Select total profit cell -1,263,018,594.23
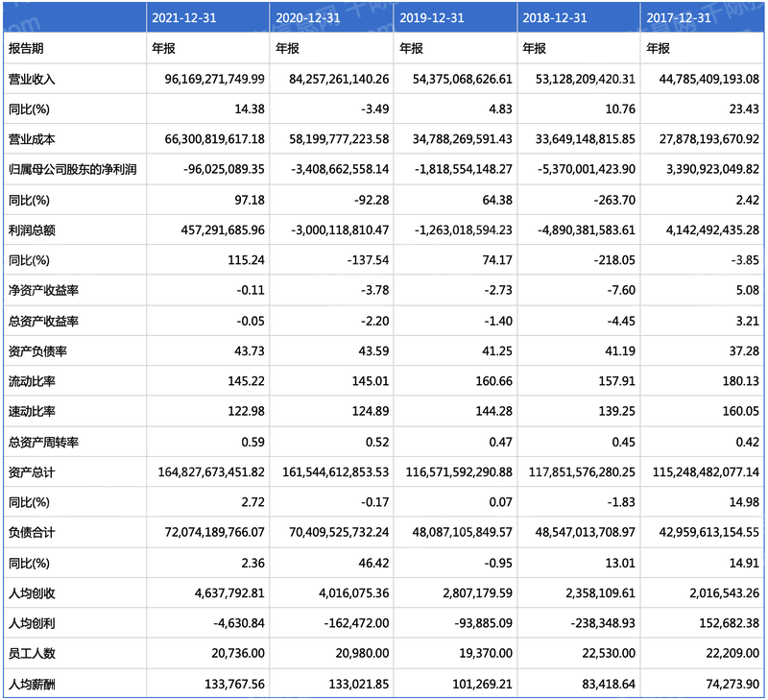Viewport: 768px width, 700px height. [x=464, y=229]
